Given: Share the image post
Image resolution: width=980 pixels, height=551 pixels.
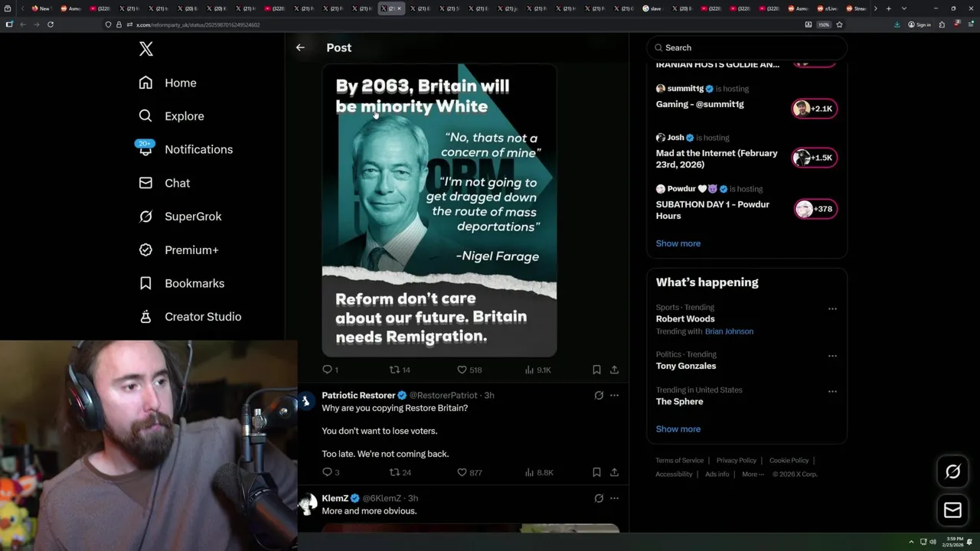Looking at the screenshot, I should tap(614, 370).
